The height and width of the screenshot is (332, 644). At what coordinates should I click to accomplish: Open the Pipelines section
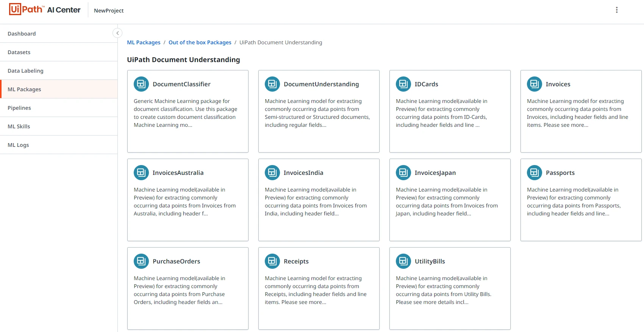point(59,108)
